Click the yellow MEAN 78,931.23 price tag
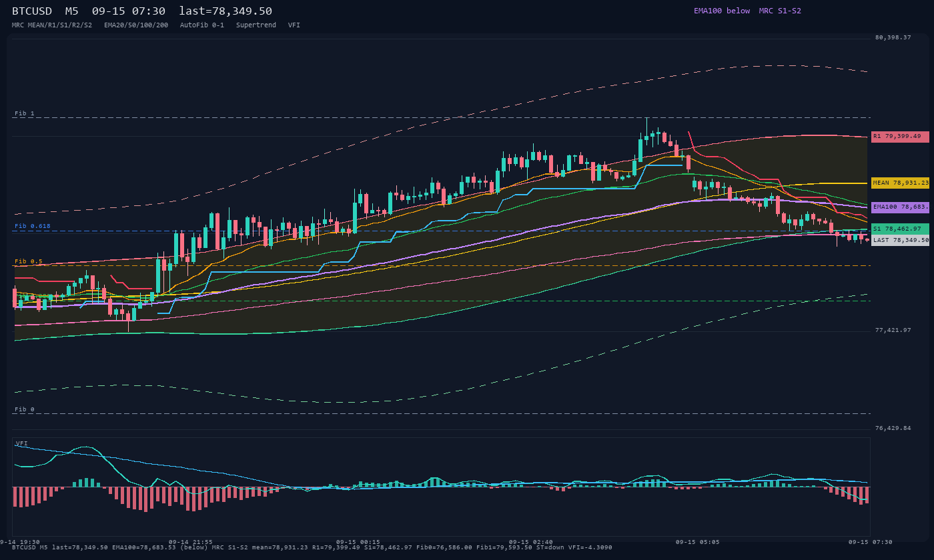Image resolution: width=934 pixels, height=560 pixels. [900, 183]
